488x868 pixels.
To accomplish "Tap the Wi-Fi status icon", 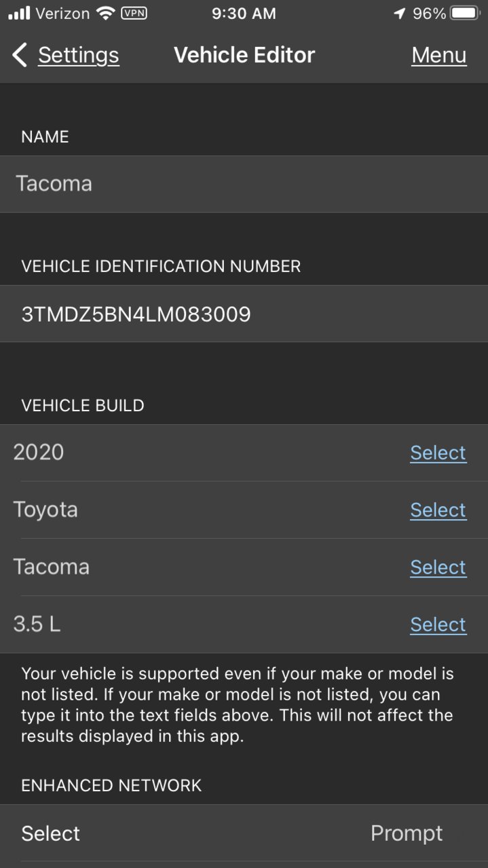I will 105,13.
